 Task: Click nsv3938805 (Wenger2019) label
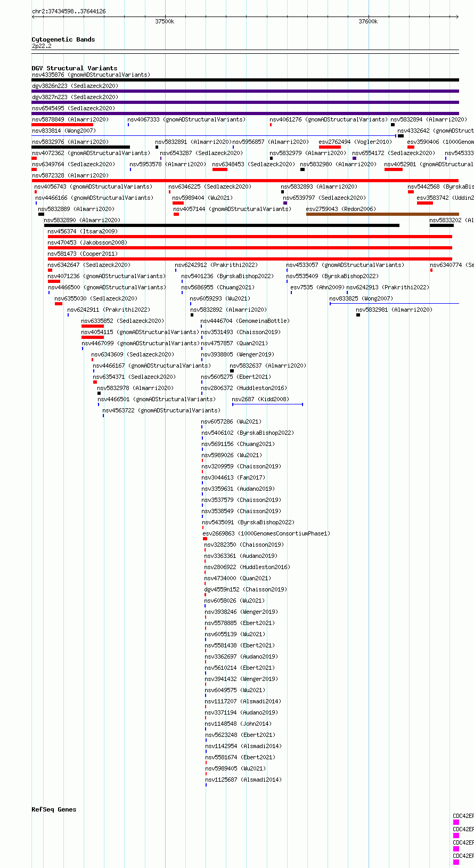(238, 354)
